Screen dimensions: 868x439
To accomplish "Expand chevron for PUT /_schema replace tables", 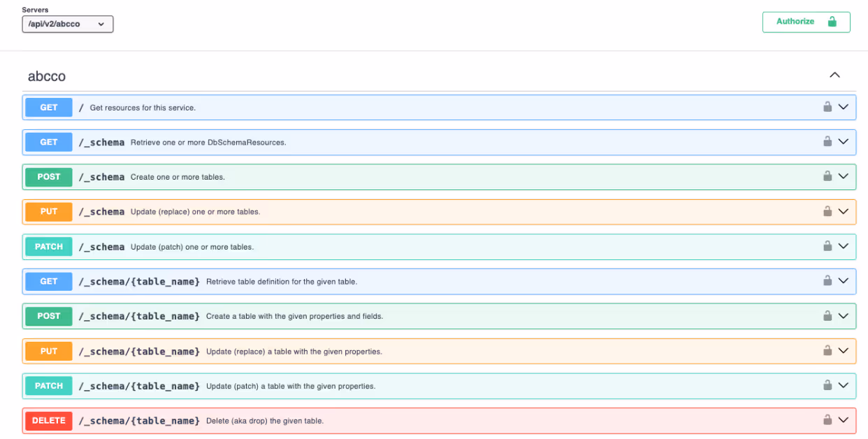I will 844,212.
